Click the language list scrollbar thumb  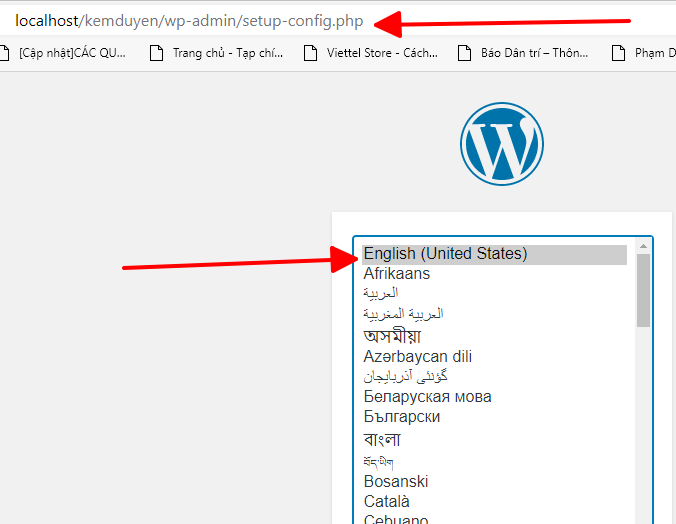[x=643, y=290]
